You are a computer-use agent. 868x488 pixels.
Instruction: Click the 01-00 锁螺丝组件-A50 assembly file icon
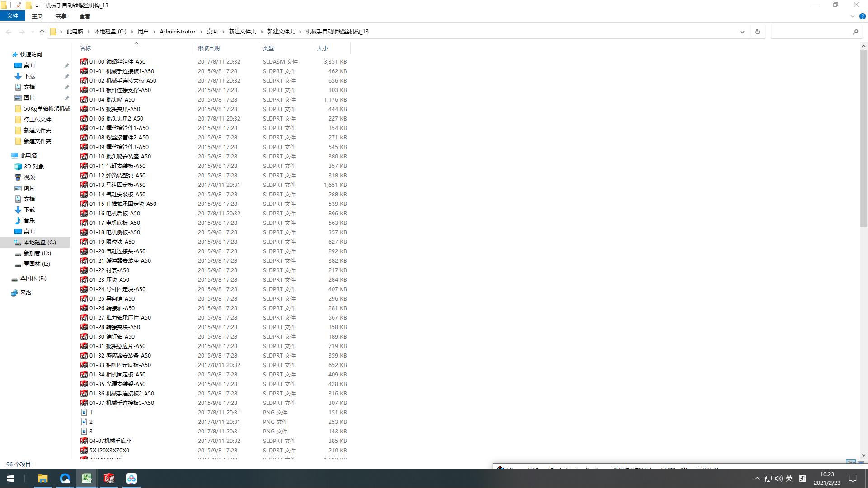pos(84,62)
